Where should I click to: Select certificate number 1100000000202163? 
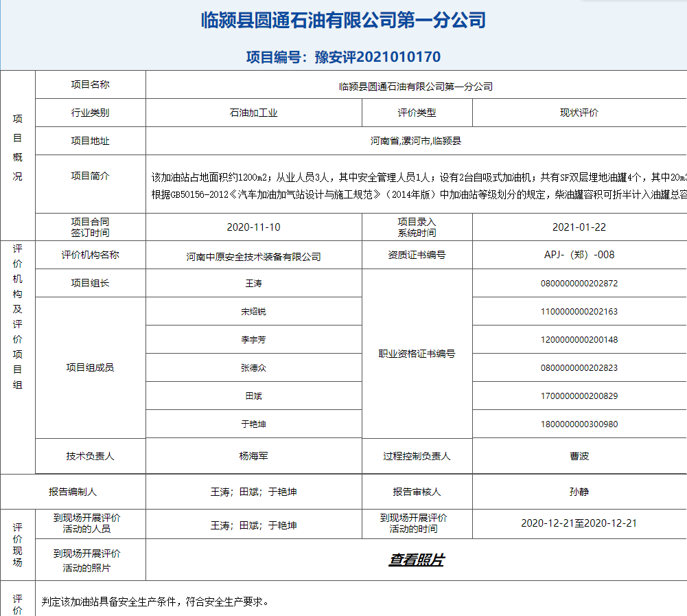pos(579,311)
